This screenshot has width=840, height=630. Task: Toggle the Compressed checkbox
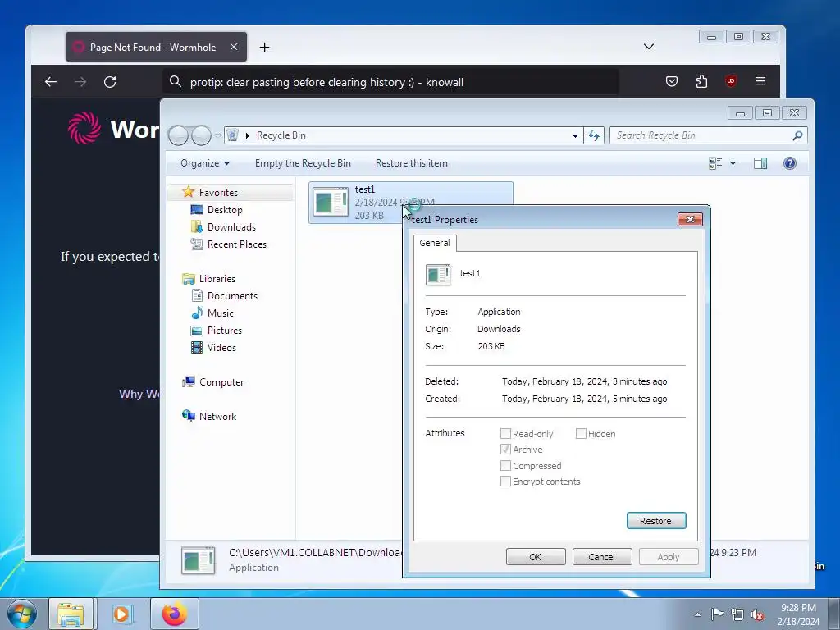[x=505, y=466]
